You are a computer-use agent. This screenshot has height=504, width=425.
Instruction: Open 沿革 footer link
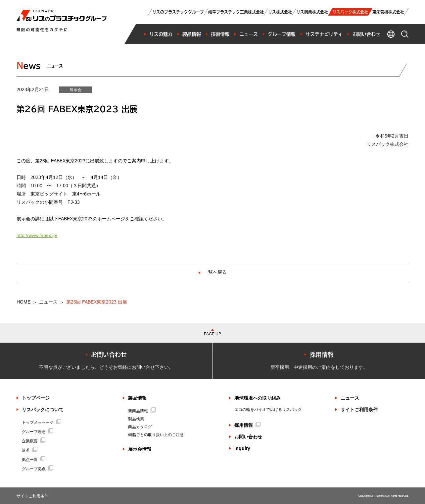(26, 450)
